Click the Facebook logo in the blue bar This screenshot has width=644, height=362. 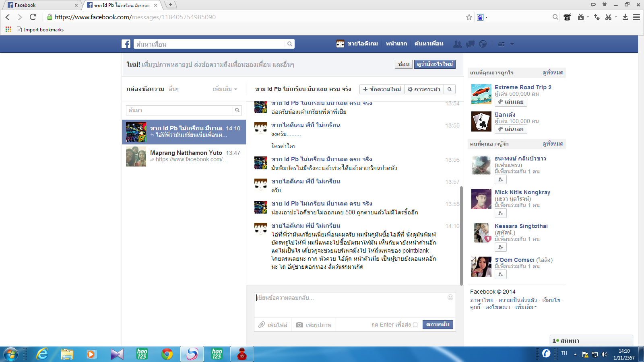pyautogui.click(x=126, y=44)
